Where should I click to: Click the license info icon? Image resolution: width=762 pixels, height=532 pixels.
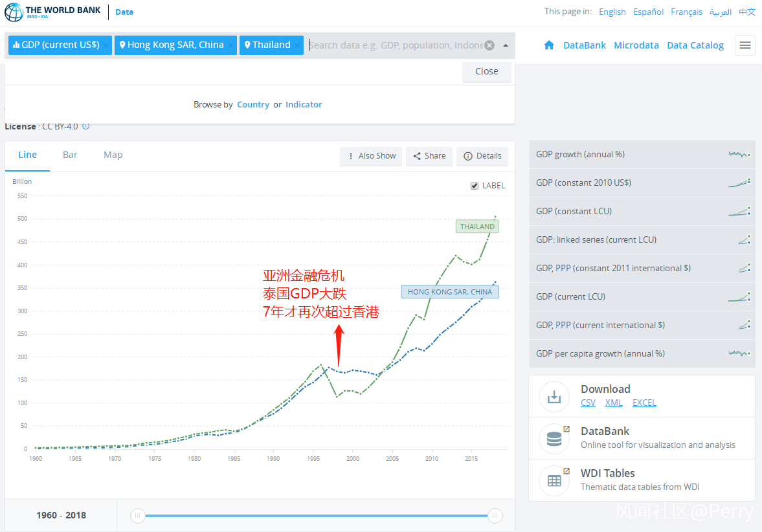point(86,126)
